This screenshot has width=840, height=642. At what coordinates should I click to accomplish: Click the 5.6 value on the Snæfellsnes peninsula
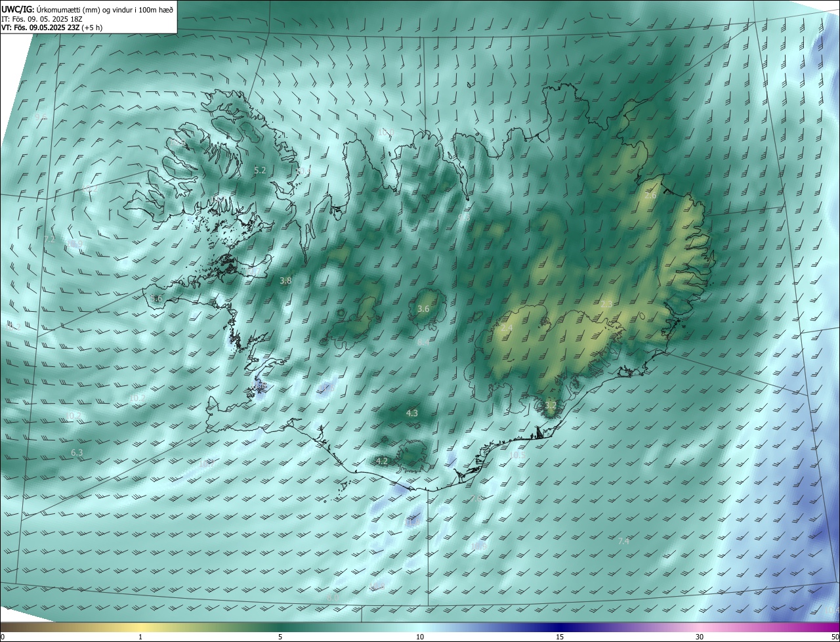(156, 298)
